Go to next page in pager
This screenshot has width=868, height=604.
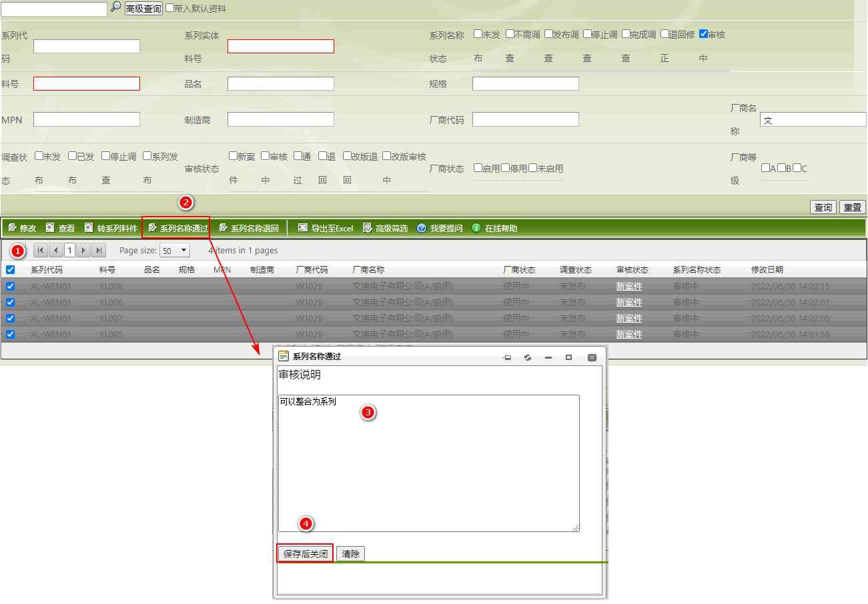click(83, 250)
